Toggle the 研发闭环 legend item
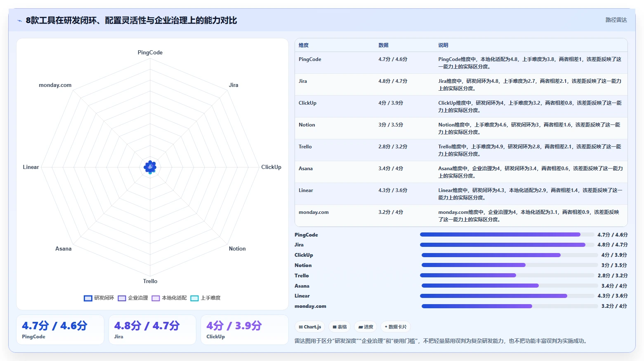Screen dimensions: 644x361 99,298
